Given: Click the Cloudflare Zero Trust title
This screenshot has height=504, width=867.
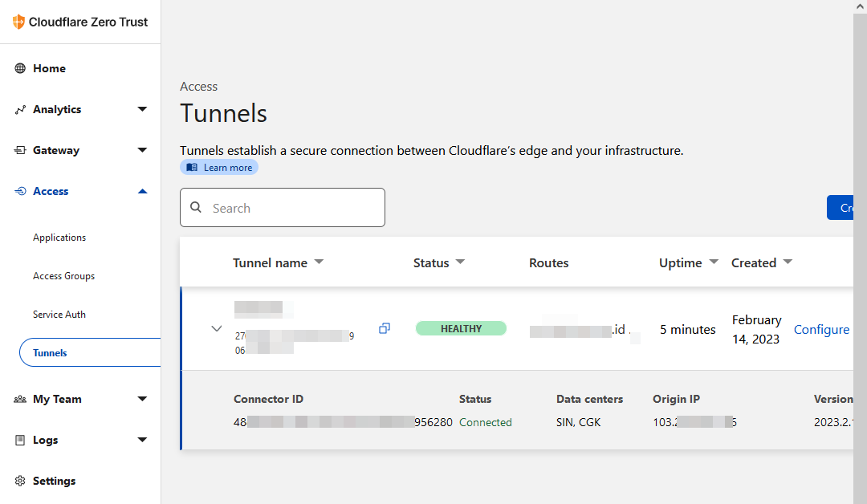Looking at the screenshot, I should coord(88,22).
